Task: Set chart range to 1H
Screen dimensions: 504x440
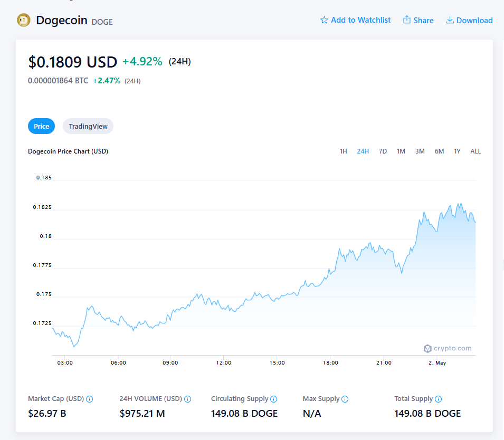Action: point(343,151)
